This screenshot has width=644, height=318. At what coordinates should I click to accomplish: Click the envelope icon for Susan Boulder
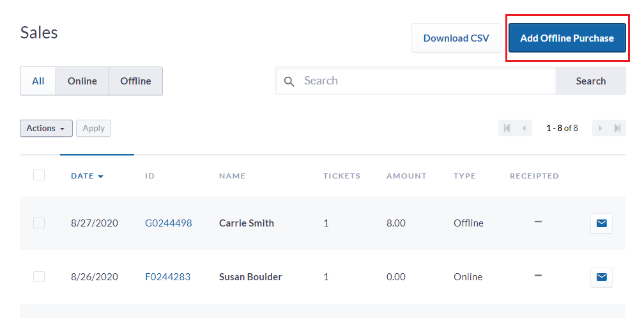click(x=601, y=277)
